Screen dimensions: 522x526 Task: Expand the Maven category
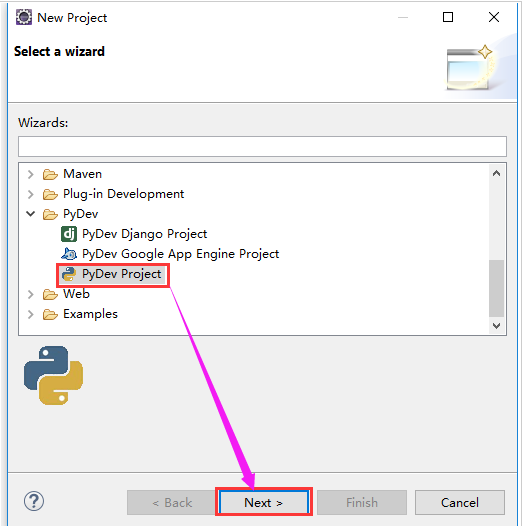tap(31, 174)
